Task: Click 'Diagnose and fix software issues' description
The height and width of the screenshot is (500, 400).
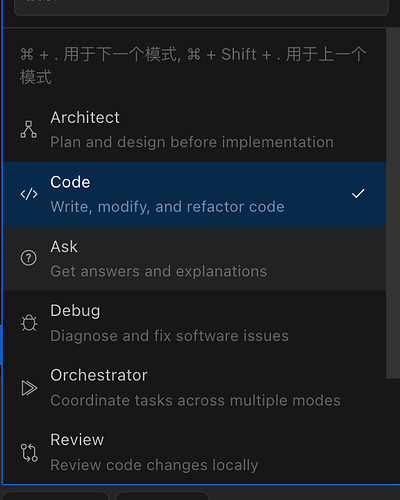Action: pyautogui.click(x=170, y=336)
